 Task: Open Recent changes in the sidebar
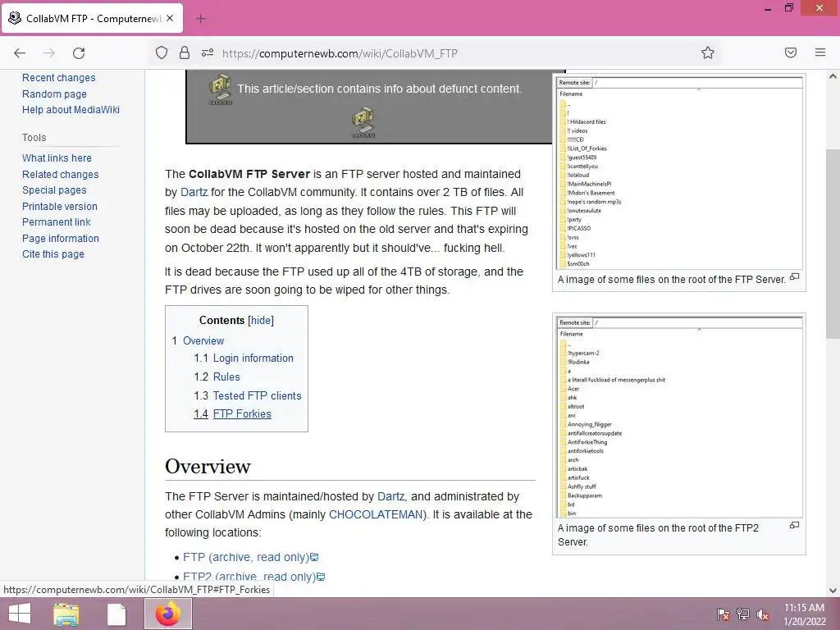(59, 78)
